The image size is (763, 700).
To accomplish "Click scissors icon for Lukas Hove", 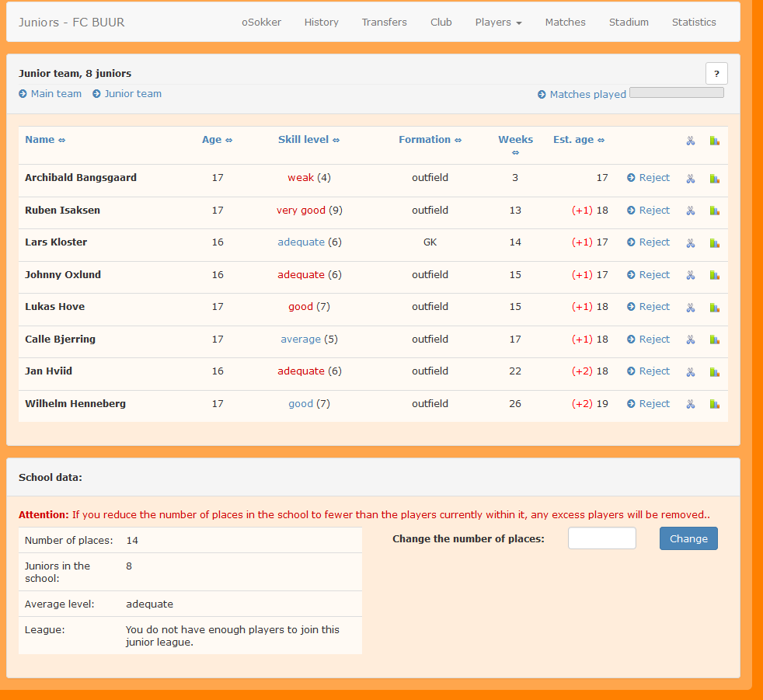I will point(691,308).
